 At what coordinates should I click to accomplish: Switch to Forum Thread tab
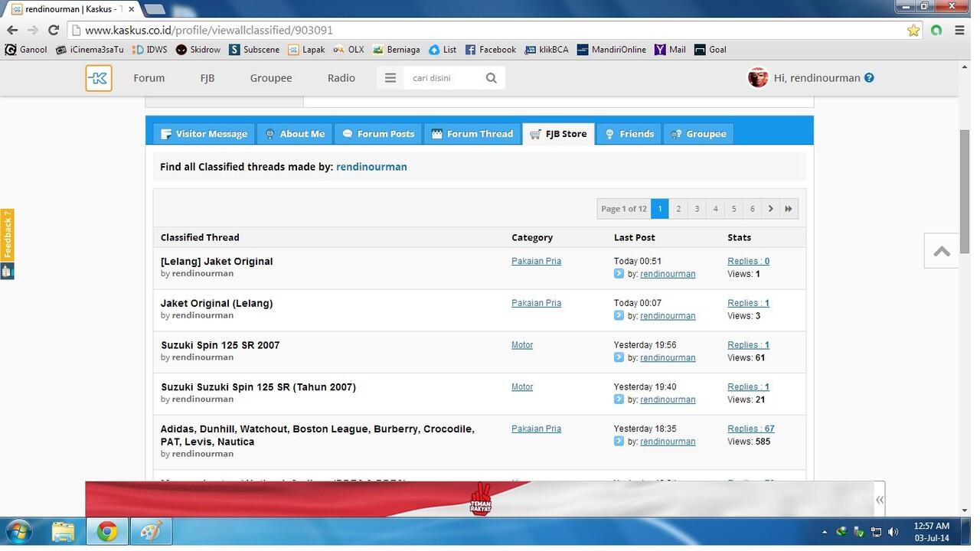pos(472,133)
